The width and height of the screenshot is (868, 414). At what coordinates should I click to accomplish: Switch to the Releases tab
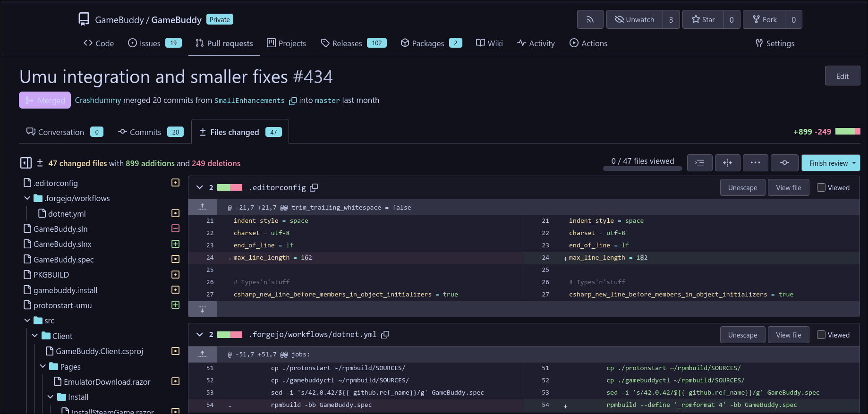[x=354, y=43]
